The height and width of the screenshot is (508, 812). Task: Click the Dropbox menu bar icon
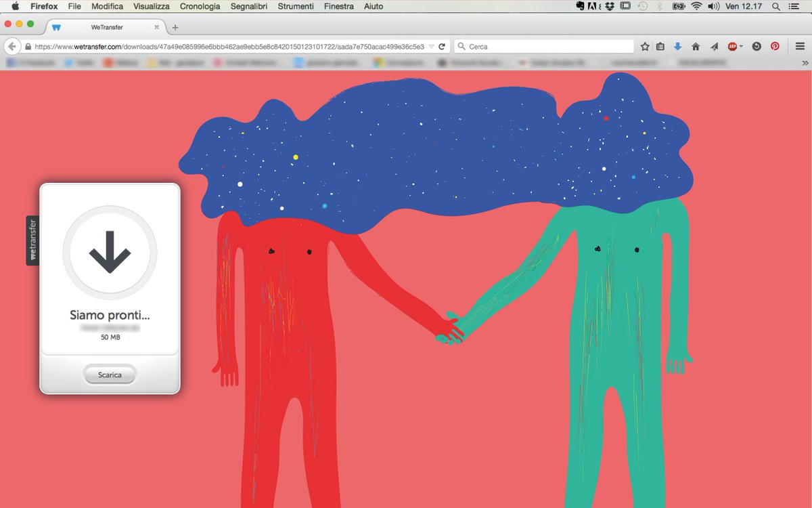click(610, 6)
